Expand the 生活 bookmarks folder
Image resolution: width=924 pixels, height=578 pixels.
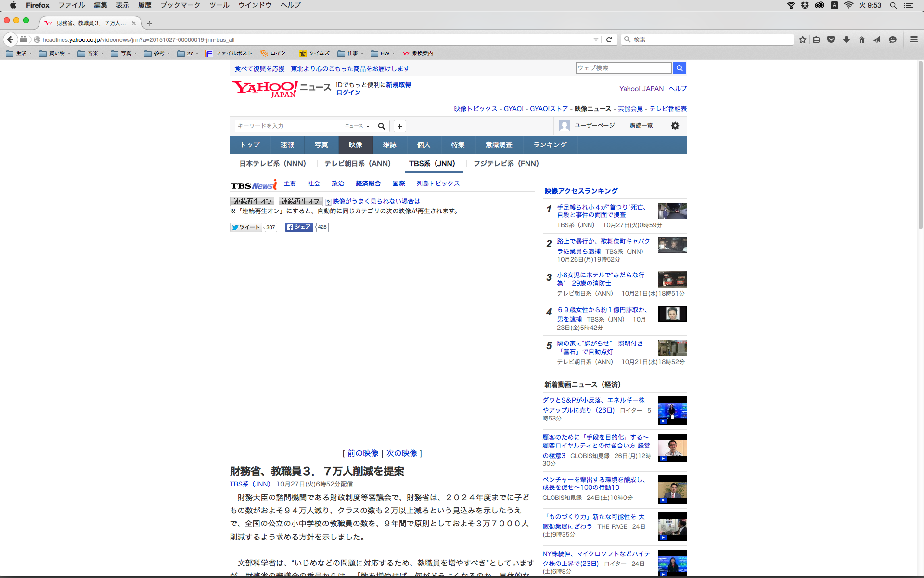pos(19,53)
